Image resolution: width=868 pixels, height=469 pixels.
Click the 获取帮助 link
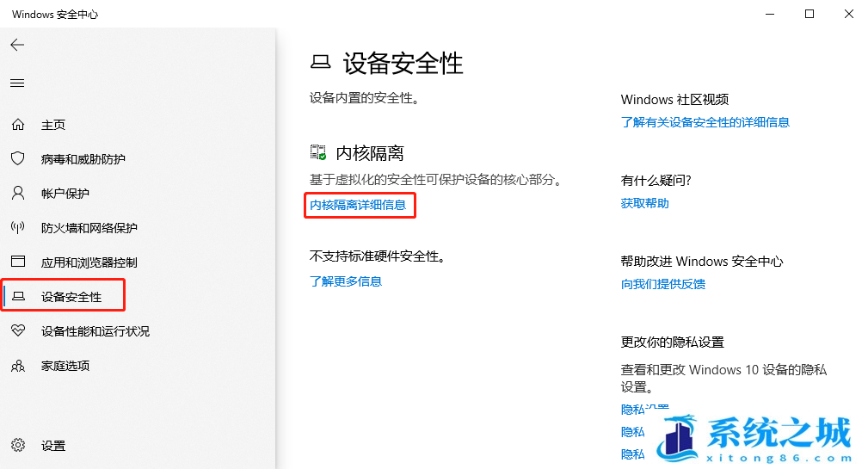click(645, 203)
